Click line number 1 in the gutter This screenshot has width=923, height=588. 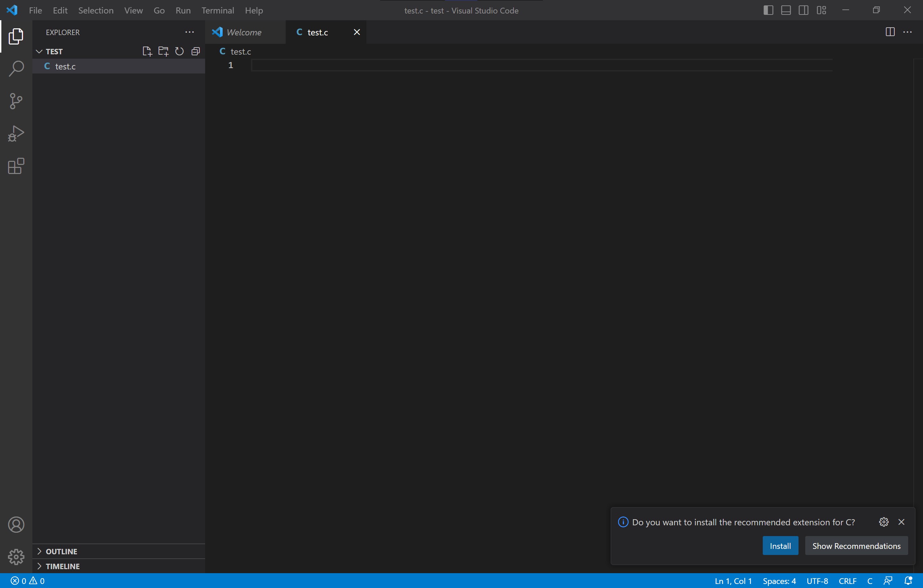[x=231, y=65]
